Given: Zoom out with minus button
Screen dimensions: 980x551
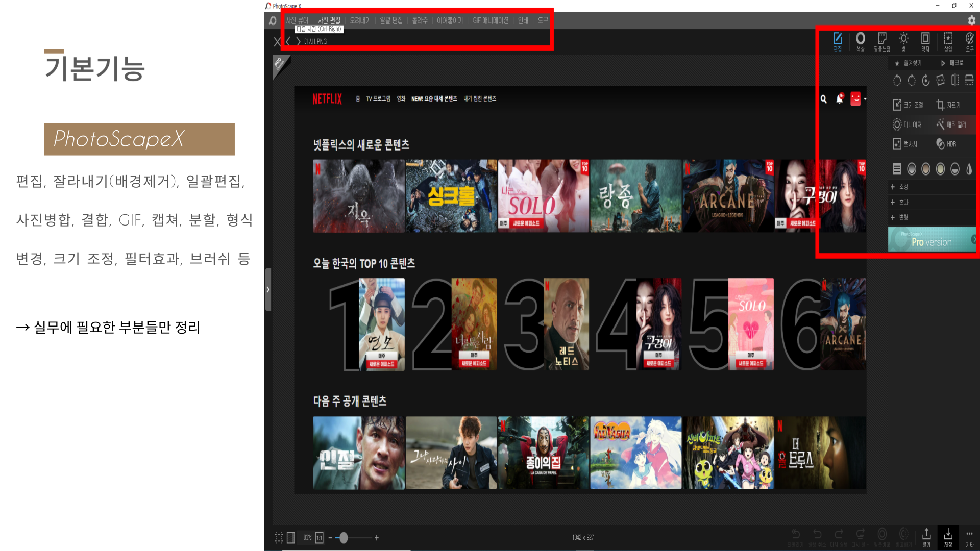Looking at the screenshot, I should (330, 538).
